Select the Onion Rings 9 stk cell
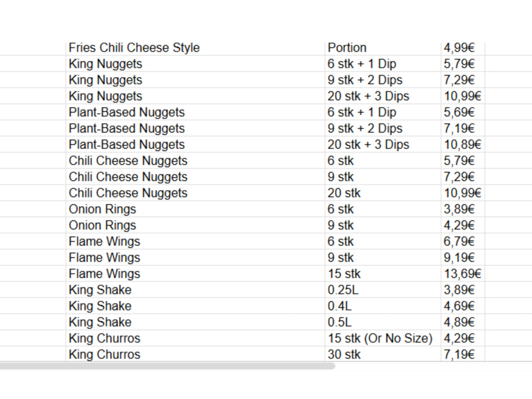 383,225
